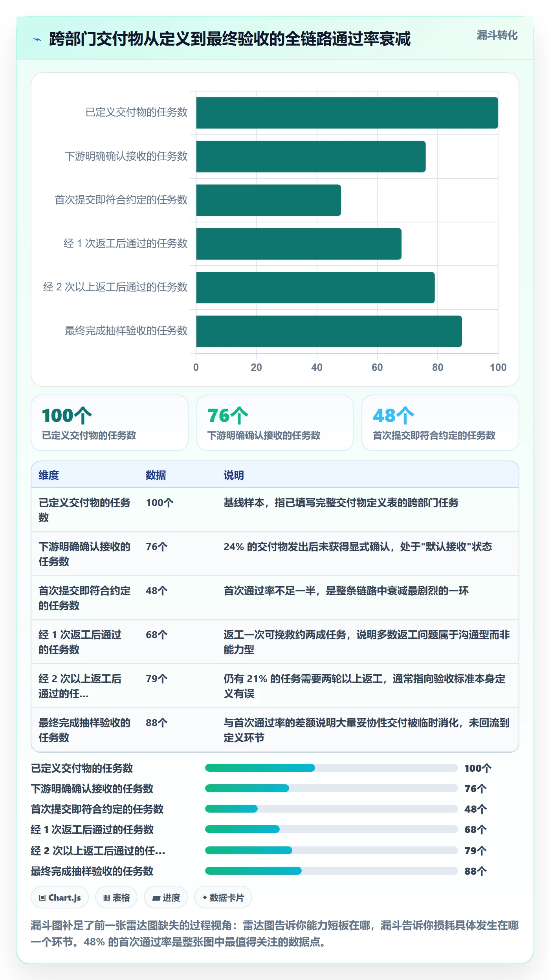Click the card title 跨部门交付物从定义到最终验收的全链路通过率衰减
Screen dimensions: 550x980
point(230,39)
